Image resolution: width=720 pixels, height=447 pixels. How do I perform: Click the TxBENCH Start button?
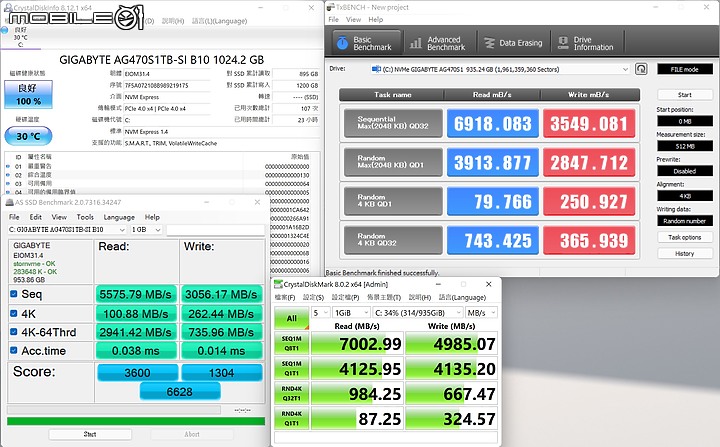tap(685, 95)
